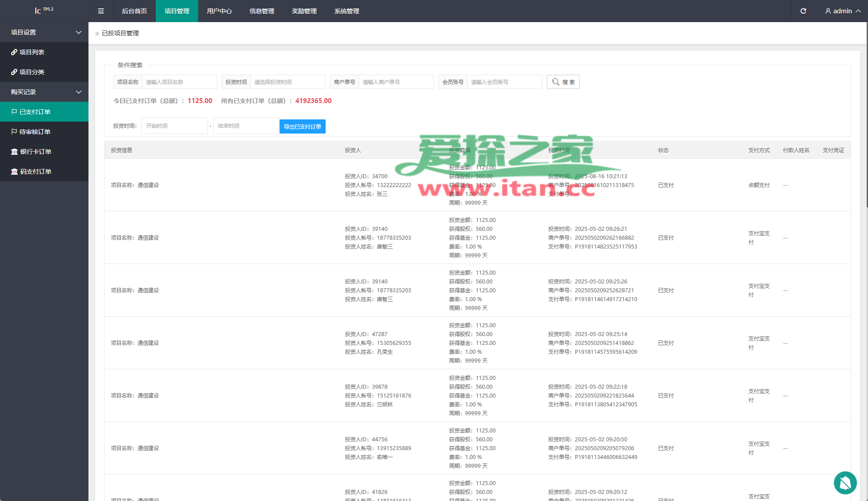Click investor name 张三
The image size is (868, 501).
click(382, 194)
